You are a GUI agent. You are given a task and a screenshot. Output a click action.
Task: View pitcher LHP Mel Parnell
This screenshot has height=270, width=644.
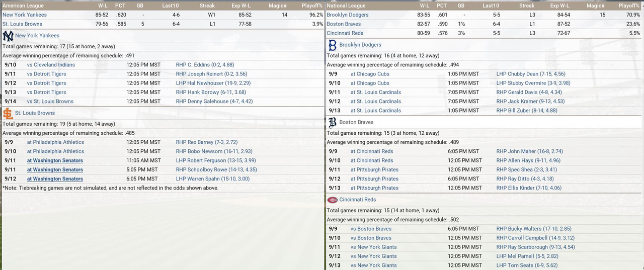coord(527,256)
